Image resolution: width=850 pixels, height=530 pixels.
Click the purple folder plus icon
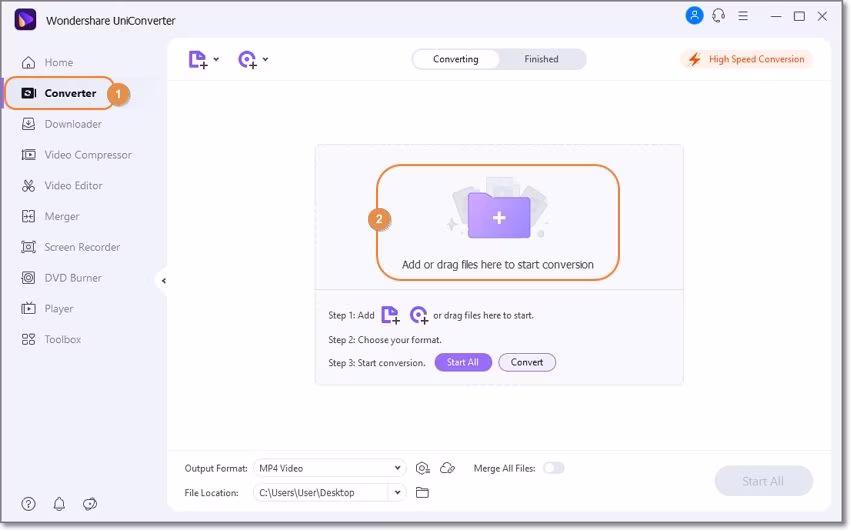(x=499, y=215)
